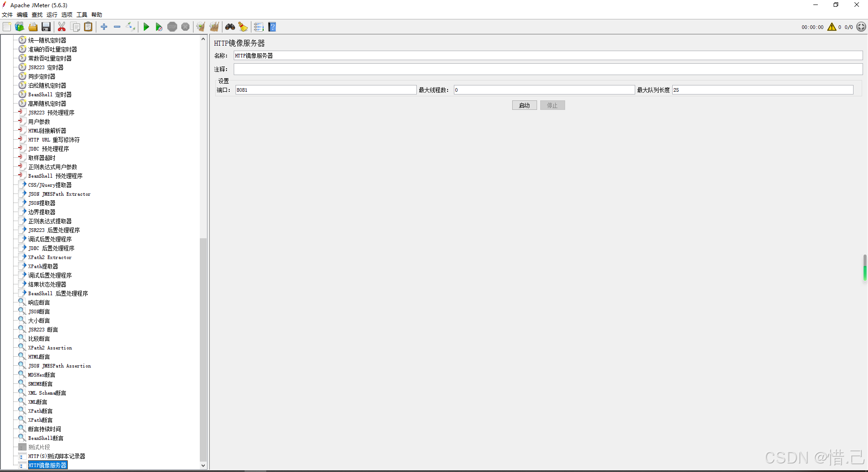The width and height of the screenshot is (868, 472).
Task: Open the templates icon
Action: pos(19,27)
